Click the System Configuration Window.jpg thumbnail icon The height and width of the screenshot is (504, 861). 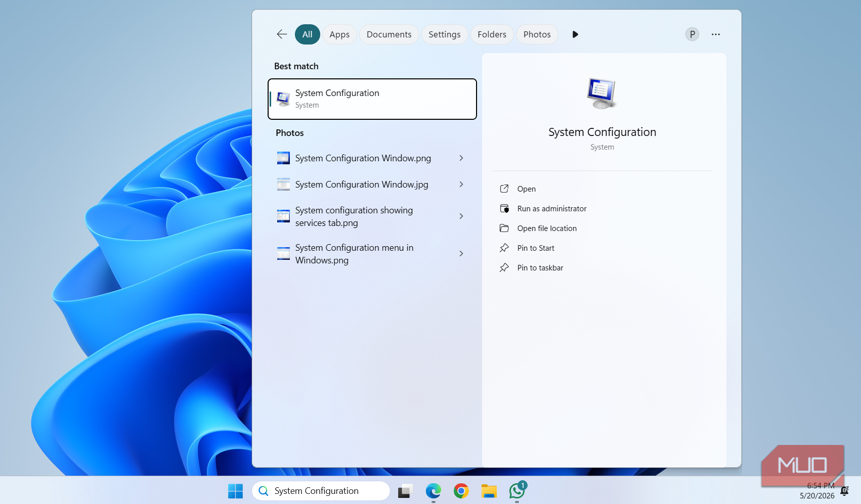[283, 185]
